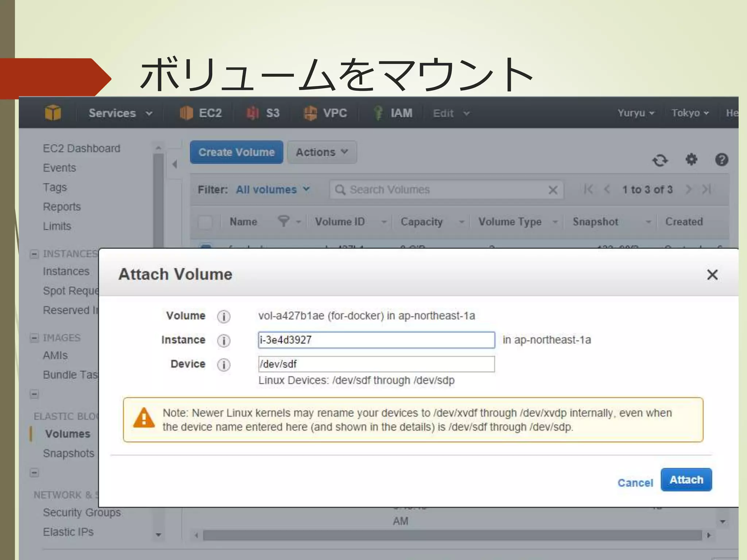Click the refresh volumes icon
Screen dimensions: 747x560
659,160
